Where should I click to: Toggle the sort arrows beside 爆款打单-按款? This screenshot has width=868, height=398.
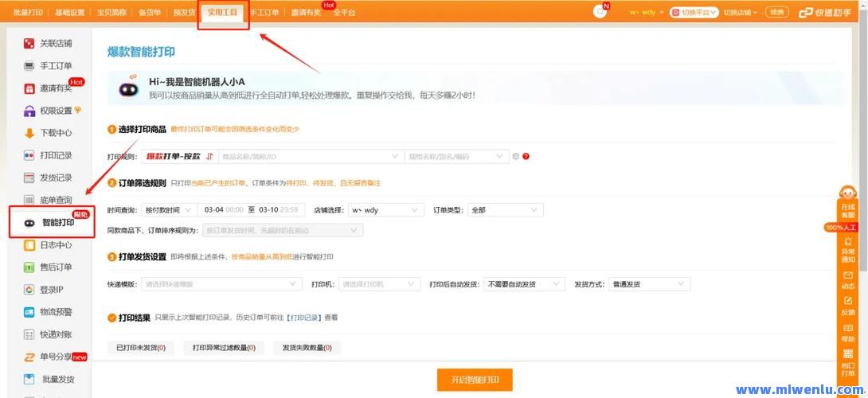pos(209,157)
